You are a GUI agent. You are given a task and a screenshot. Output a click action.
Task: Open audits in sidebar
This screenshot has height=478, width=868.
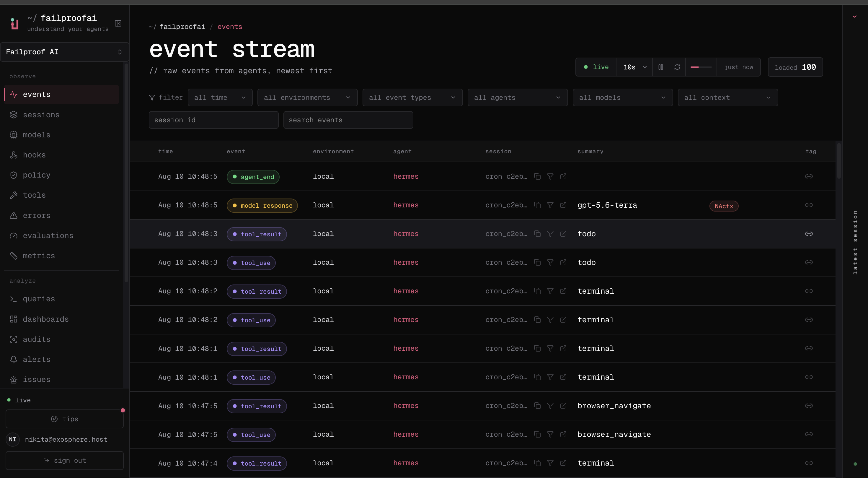pos(61,339)
